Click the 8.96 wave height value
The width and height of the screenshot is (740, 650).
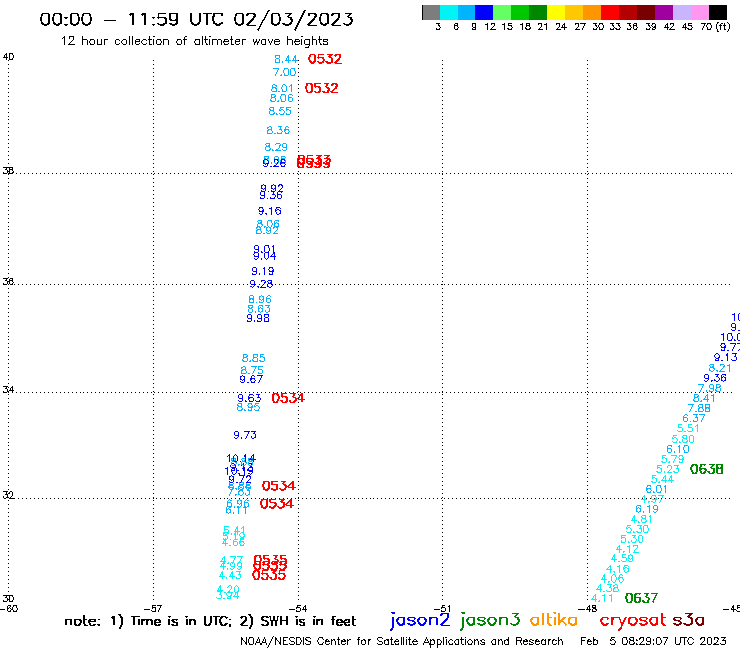click(260, 299)
